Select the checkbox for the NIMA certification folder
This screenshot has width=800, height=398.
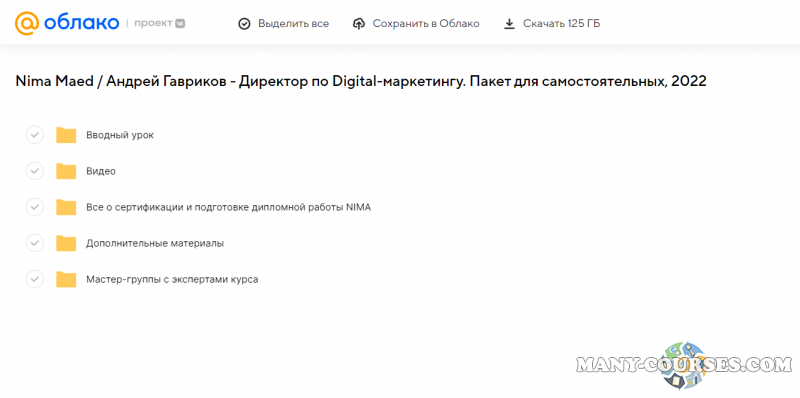[x=35, y=208]
